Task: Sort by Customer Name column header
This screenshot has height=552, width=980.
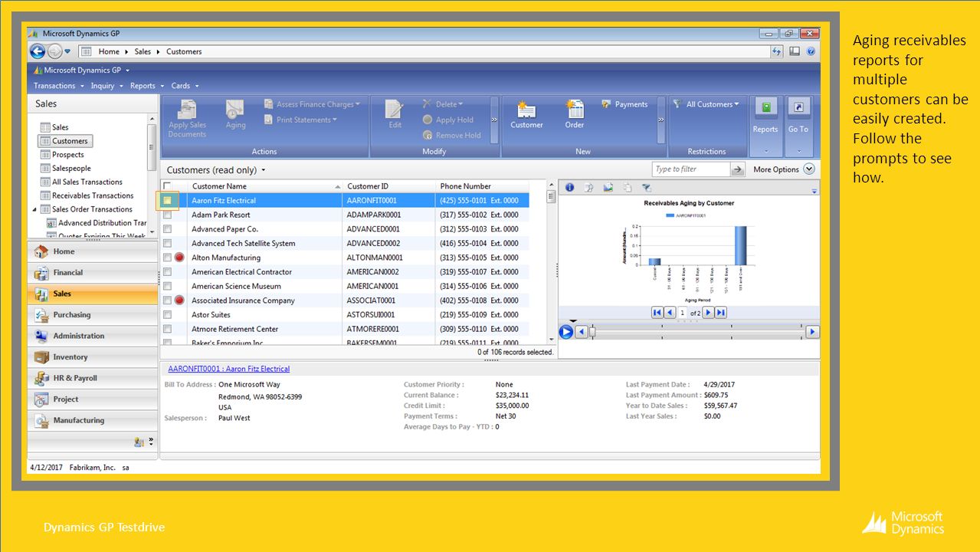Action: point(265,186)
